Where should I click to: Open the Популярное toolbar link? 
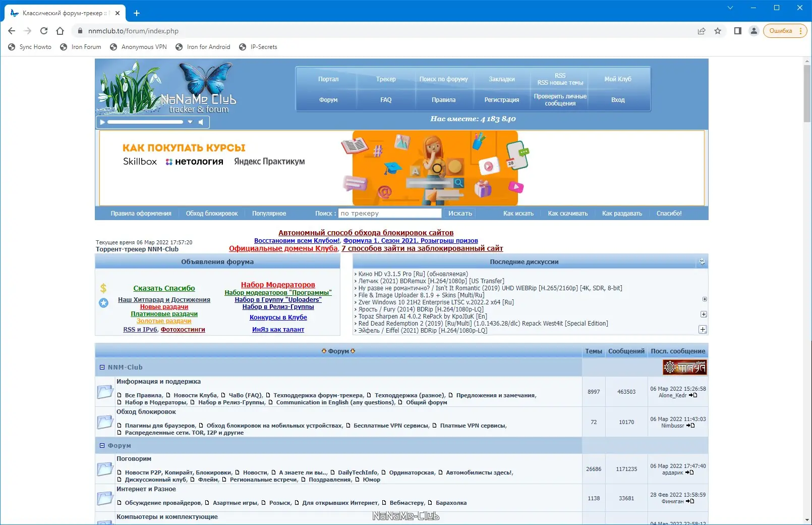point(269,214)
